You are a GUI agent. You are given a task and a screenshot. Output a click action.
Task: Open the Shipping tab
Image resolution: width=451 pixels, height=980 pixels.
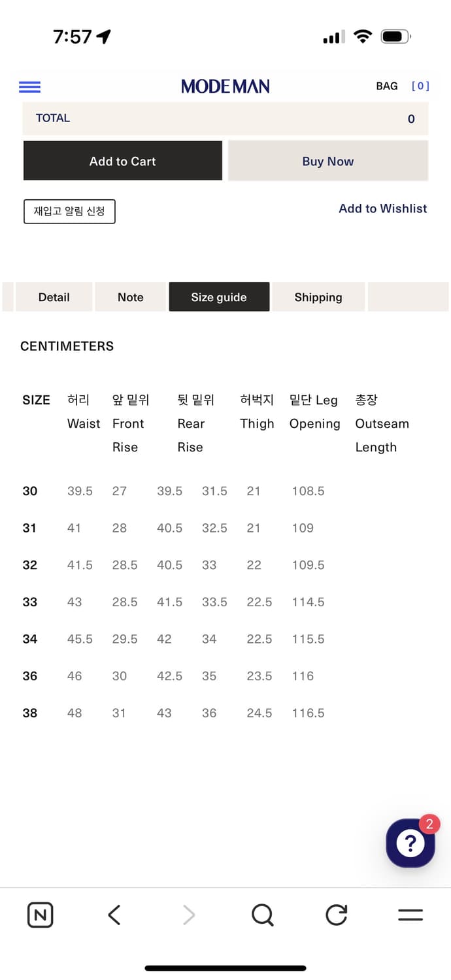318,297
